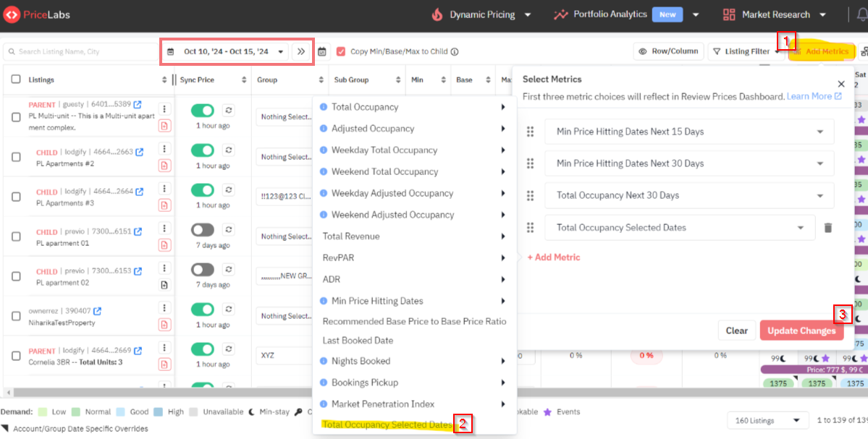Screen dimensions: 868x439
Task: Select the Last Booked Date menu item
Action: [358, 340]
